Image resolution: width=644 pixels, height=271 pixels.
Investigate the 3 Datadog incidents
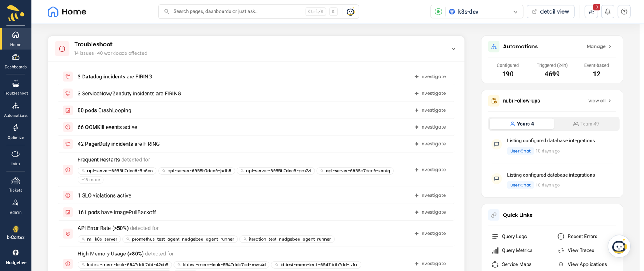coord(430,76)
